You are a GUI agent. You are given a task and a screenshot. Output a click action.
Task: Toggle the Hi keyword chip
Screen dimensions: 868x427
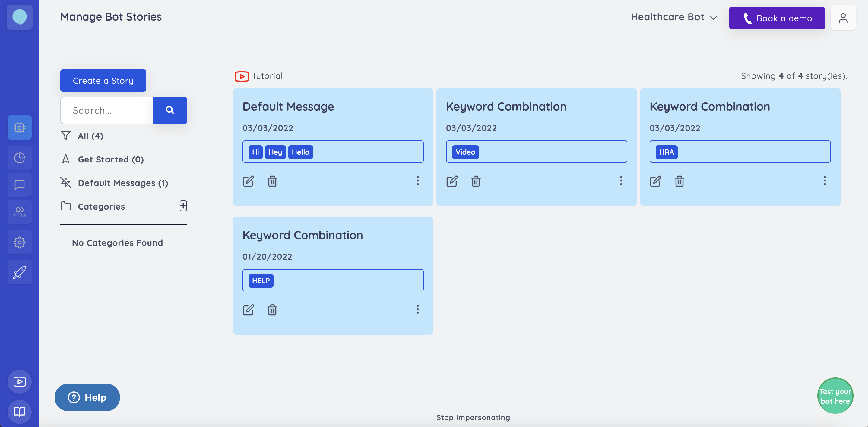tap(255, 152)
